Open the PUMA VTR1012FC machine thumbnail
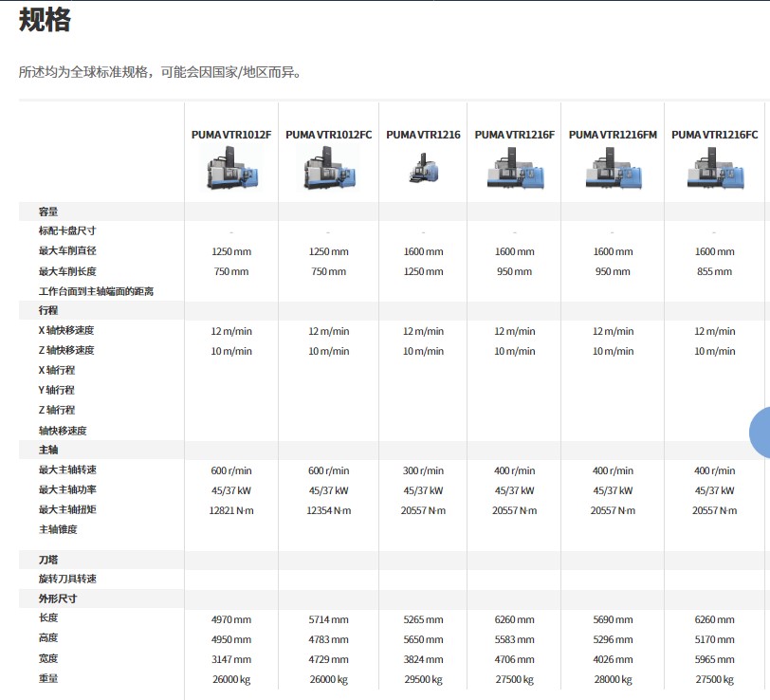Image resolution: width=770 pixels, height=700 pixels. (x=329, y=169)
